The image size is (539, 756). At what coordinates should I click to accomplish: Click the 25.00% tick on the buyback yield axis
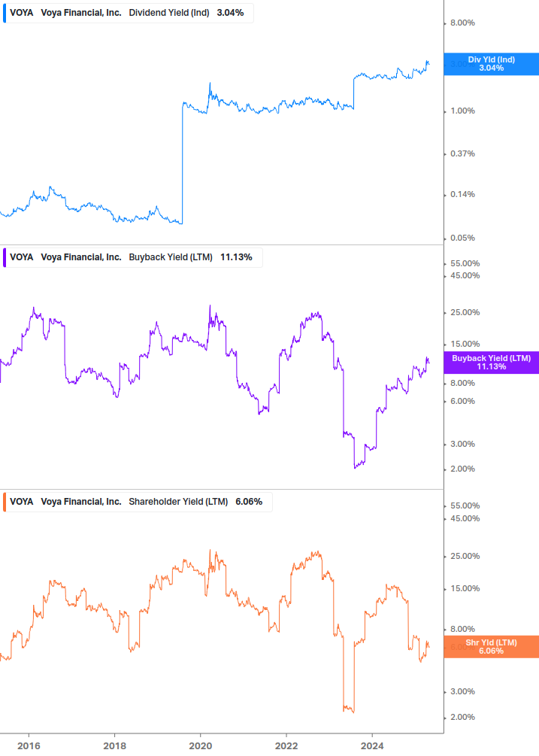point(465,312)
